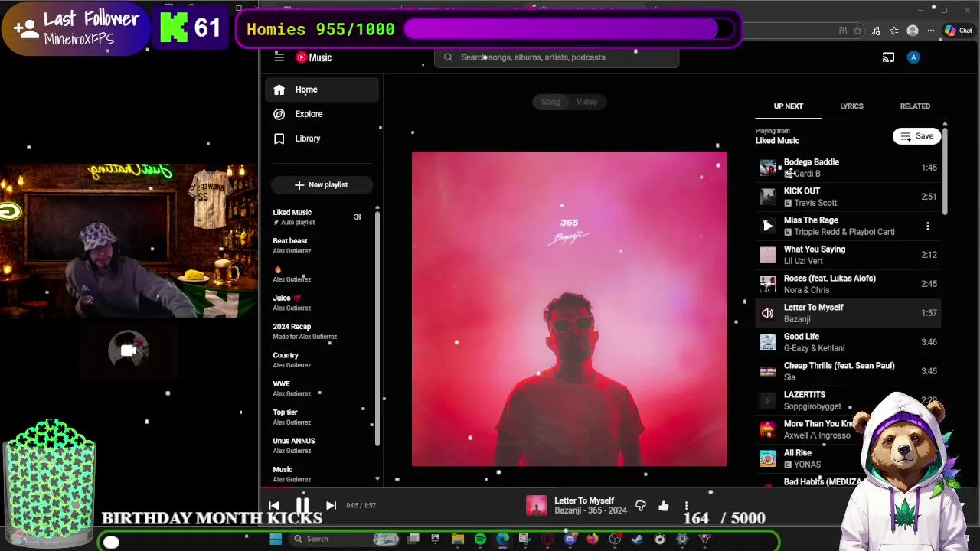
Task: Click the speaker icon beside Liked Music
Action: [x=357, y=217]
